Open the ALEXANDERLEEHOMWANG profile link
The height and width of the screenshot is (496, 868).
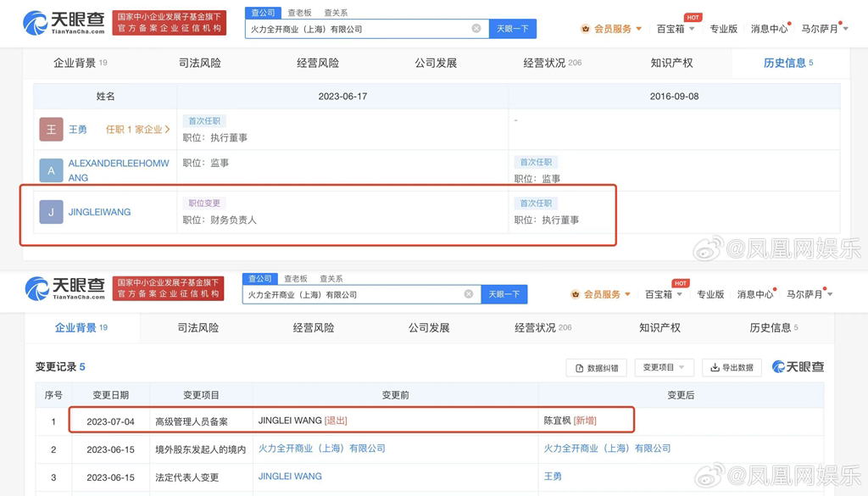click(119, 170)
